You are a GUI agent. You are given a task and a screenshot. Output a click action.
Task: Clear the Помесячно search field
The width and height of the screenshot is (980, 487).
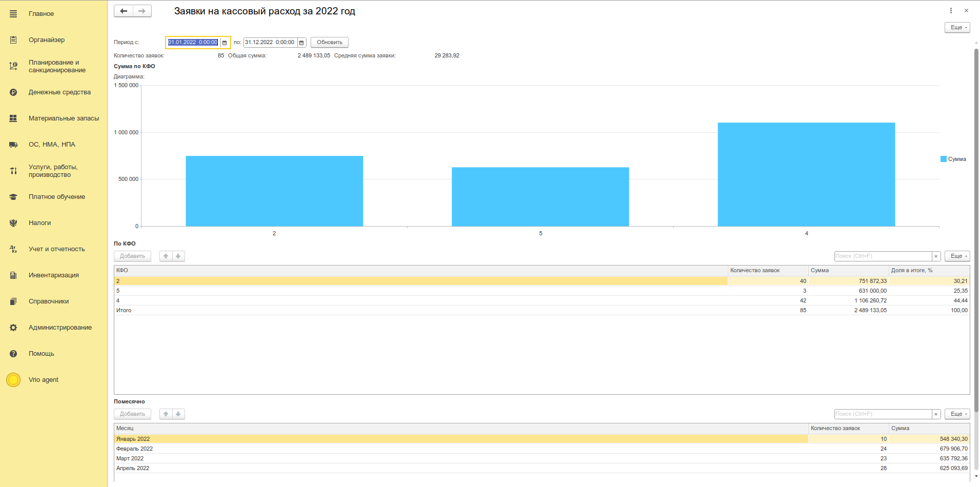tap(936, 414)
